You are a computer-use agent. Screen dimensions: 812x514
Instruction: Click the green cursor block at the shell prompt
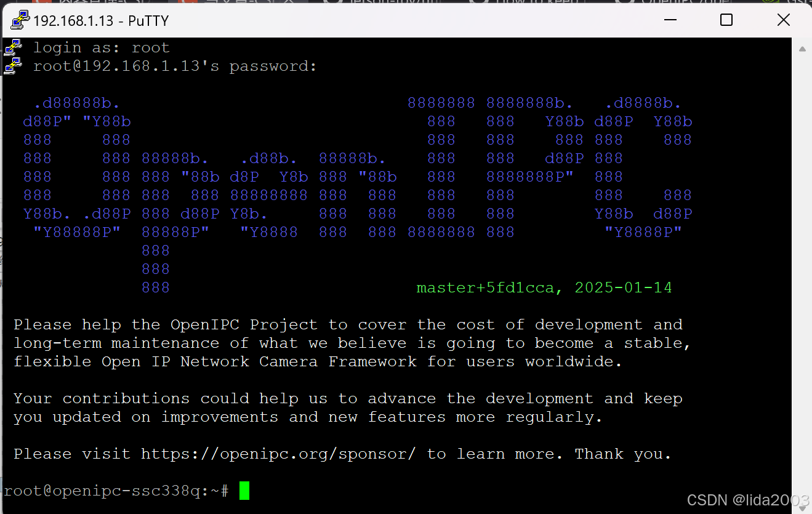244,491
